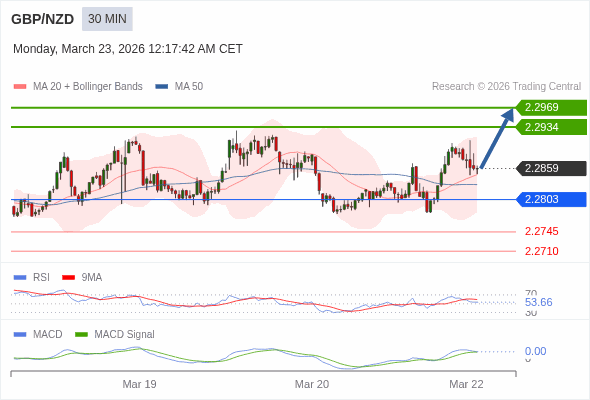Click the 30 MIN timeframe badge
Image resolution: width=590 pixels, height=400 pixels.
107,19
